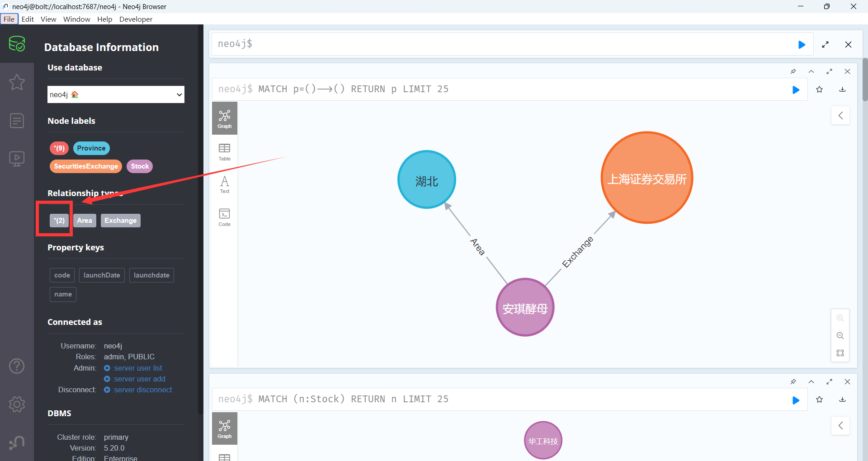Viewport: 868px width, 461px height.
Task: Open the Guides play sidebar icon
Action: coord(17,159)
